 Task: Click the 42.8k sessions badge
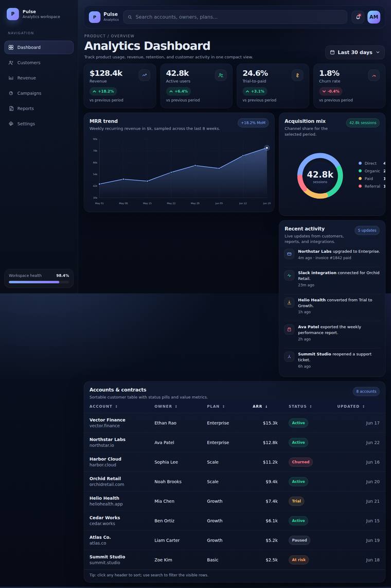click(x=363, y=123)
